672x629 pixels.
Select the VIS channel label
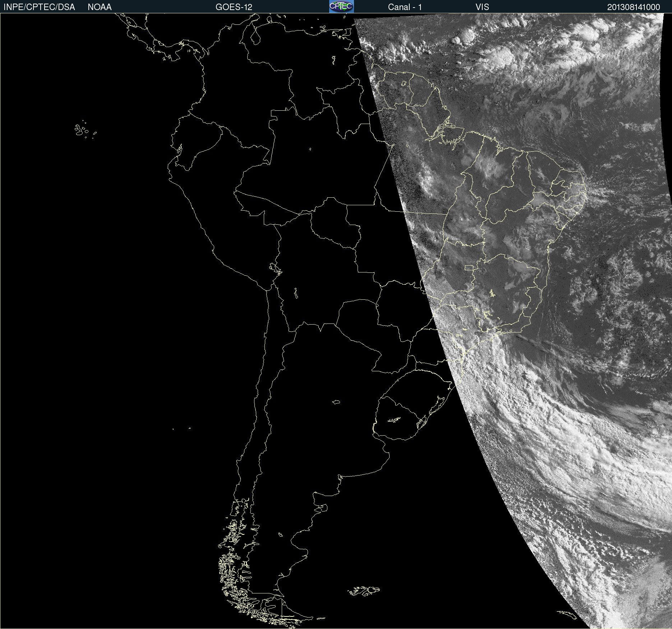[x=482, y=7]
